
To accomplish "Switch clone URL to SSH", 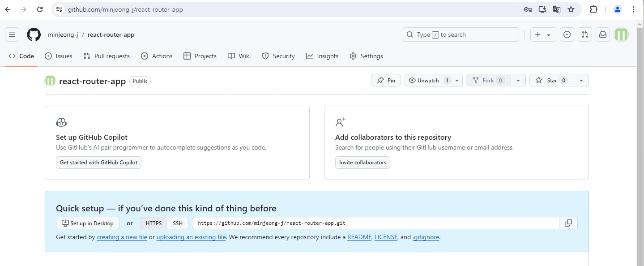I will [178, 223].
